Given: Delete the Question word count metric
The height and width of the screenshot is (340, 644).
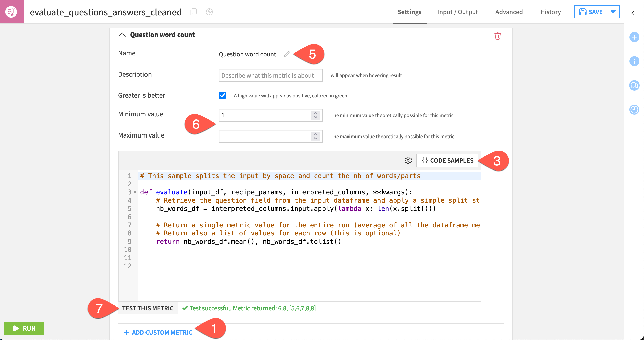Looking at the screenshot, I should point(498,36).
